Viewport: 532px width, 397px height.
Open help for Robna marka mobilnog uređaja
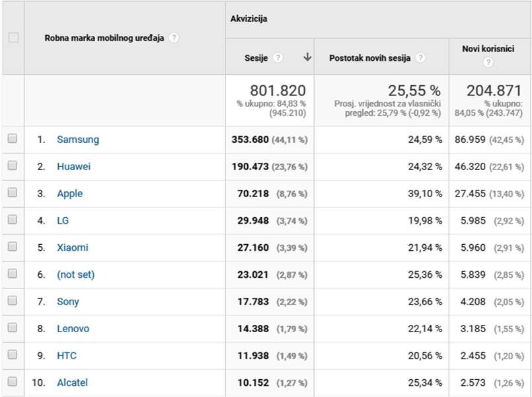(x=174, y=38)
